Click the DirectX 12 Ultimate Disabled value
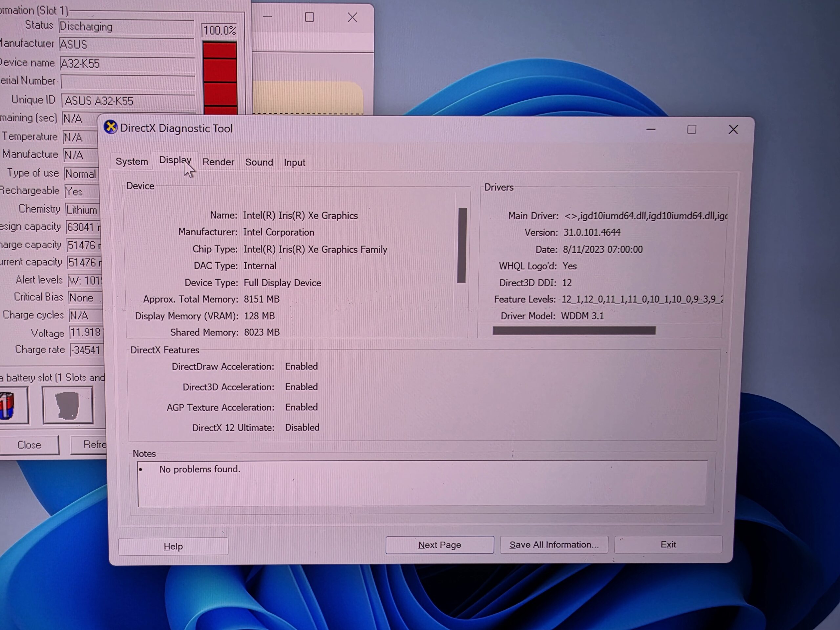The image size is (840, 630). [302, 428]
